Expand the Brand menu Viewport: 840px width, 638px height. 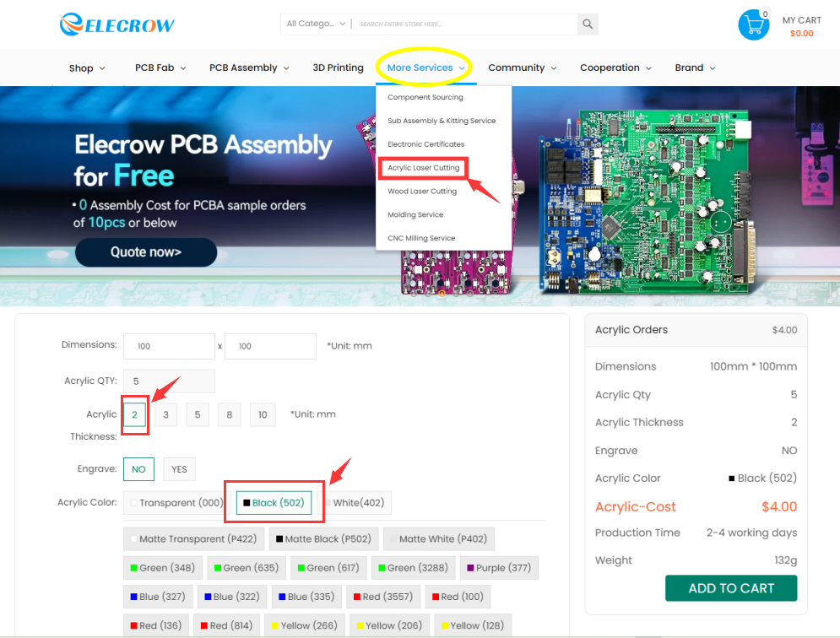pyautogui.click(x=695, y=68)
